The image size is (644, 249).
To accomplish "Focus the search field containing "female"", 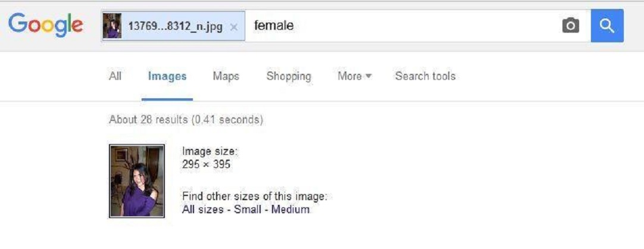I will coord(399,26).
